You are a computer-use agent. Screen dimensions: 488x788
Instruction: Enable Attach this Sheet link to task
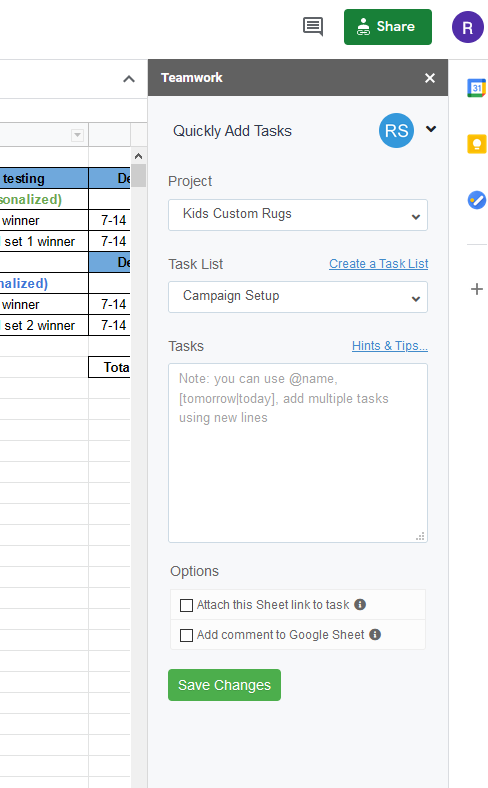[186, 605]
